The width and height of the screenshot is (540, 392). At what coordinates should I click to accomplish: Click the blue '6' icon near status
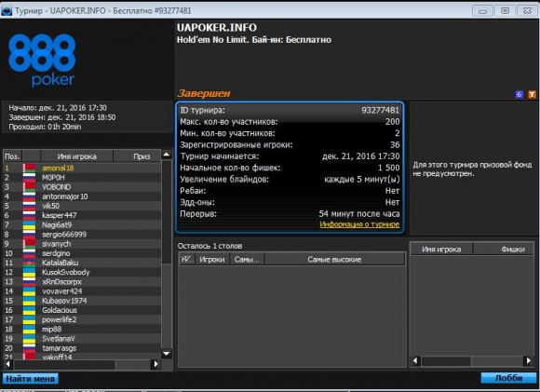519,94
